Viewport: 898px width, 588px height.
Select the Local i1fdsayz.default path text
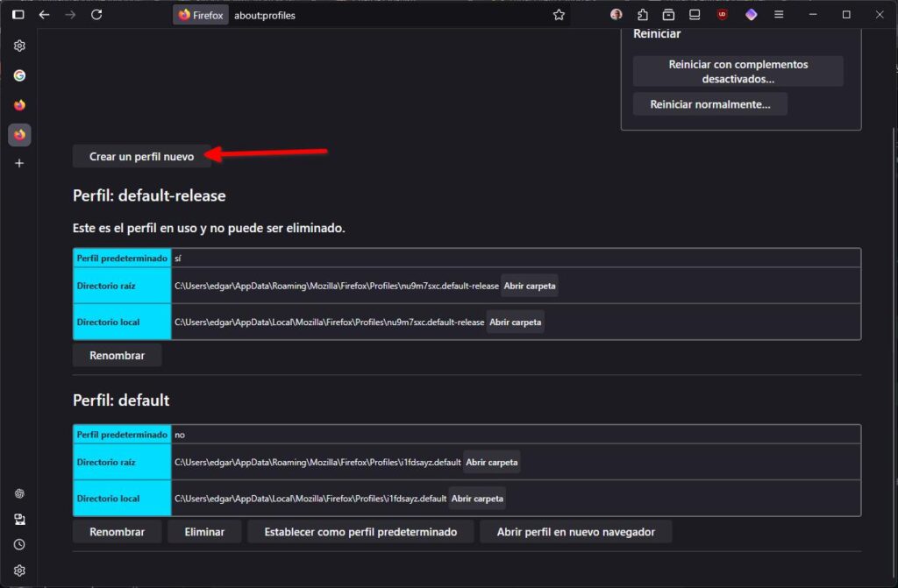point(310,499)
